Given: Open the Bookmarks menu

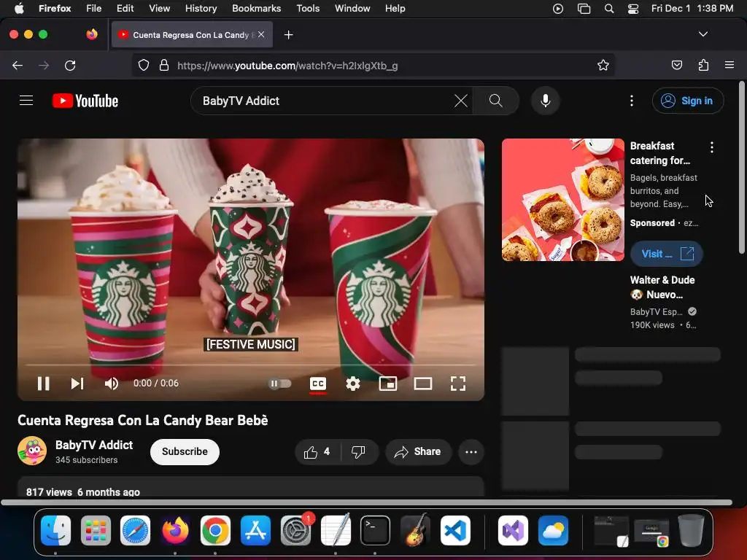Looking at the screenshot, I should [256, 8].
